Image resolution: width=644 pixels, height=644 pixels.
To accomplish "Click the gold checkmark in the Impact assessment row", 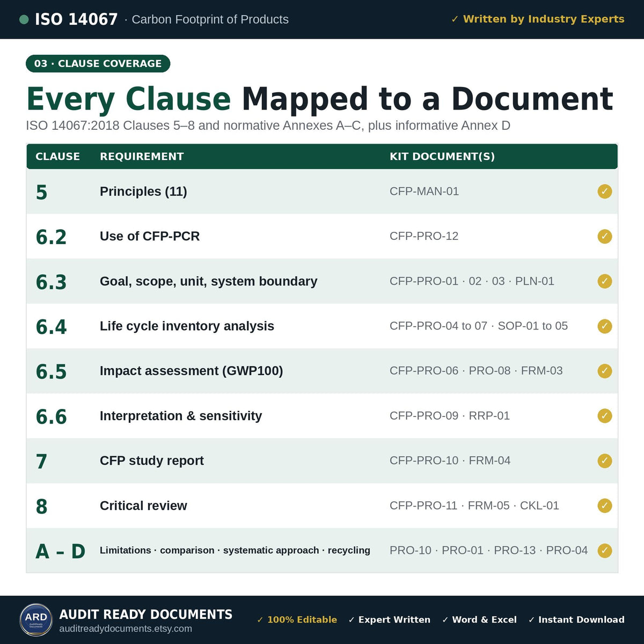I will pyautogui.click(x=605, y=371).
